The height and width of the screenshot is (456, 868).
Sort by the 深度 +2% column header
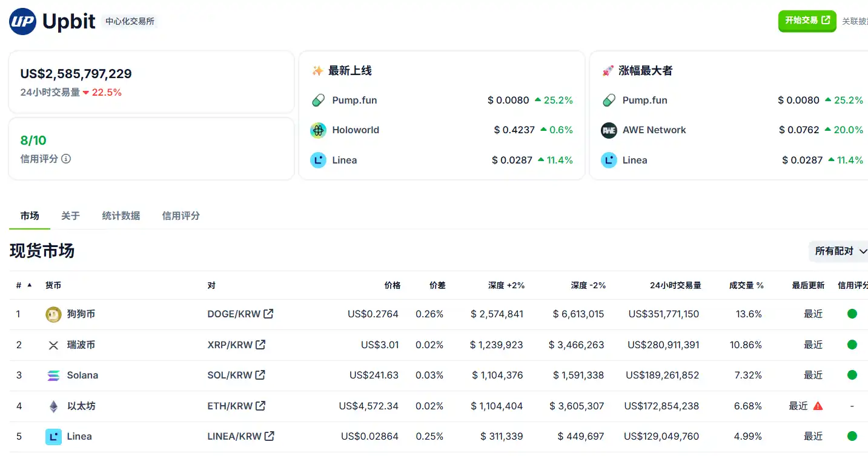506,285
